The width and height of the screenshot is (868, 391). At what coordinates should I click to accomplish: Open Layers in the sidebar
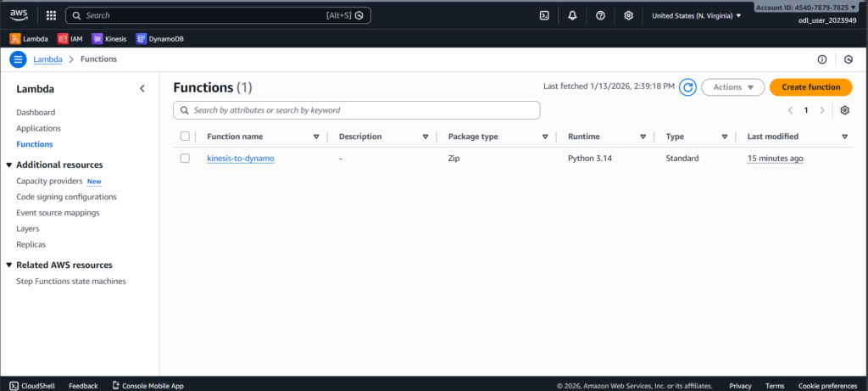point(28,228)
